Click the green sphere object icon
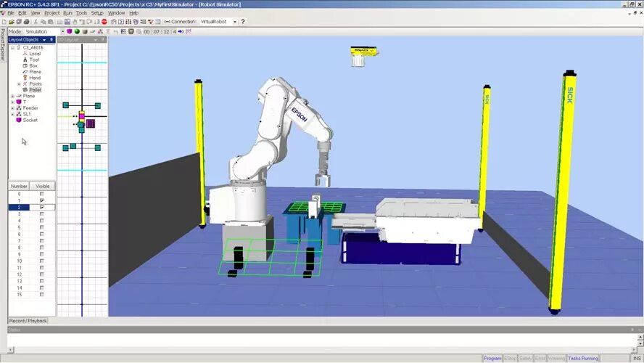644x363 pixels. 77,32
